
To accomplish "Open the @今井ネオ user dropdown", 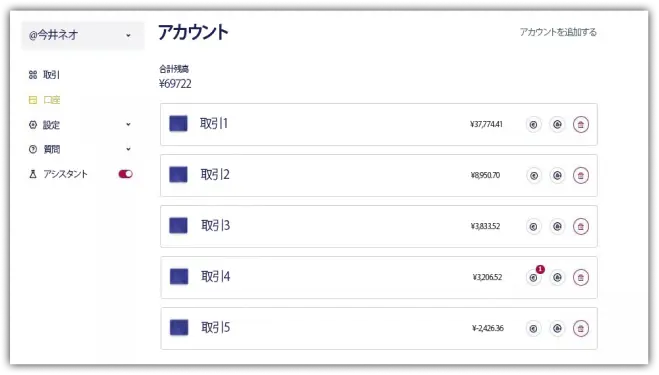I will click(x=82, y=35).
